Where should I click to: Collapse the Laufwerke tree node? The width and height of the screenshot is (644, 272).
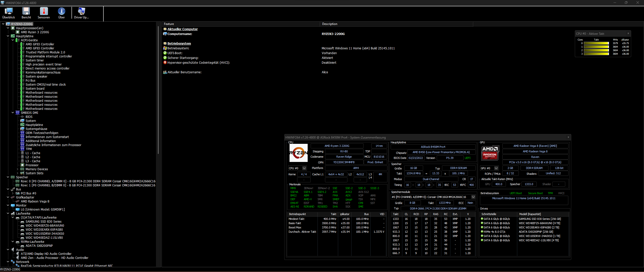coord(8,214)
